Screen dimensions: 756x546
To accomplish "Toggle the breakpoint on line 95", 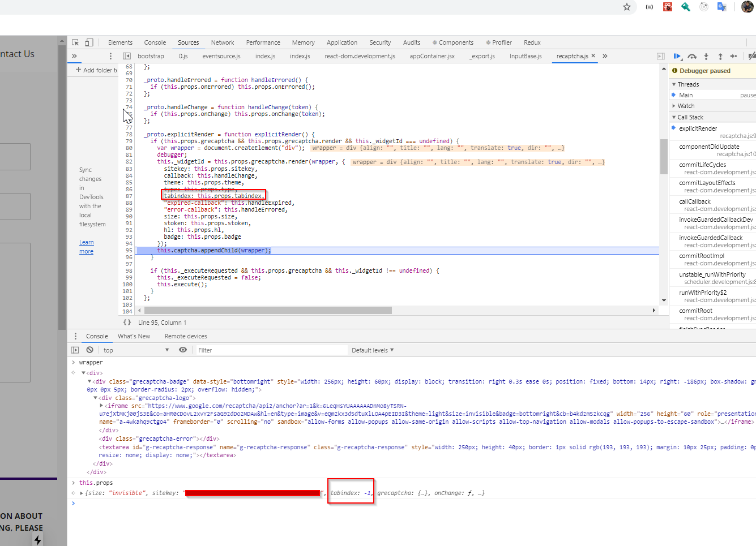I will point(130,250).
